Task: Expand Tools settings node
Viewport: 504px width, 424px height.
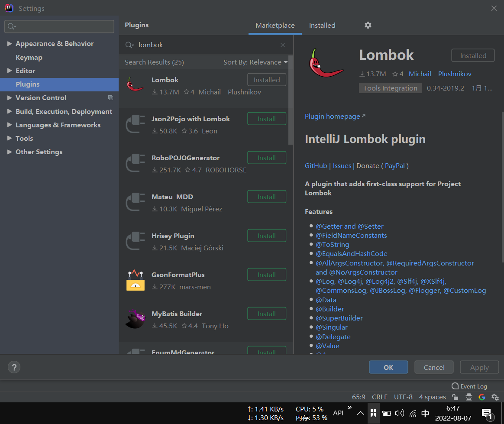Action: [10, 138]
